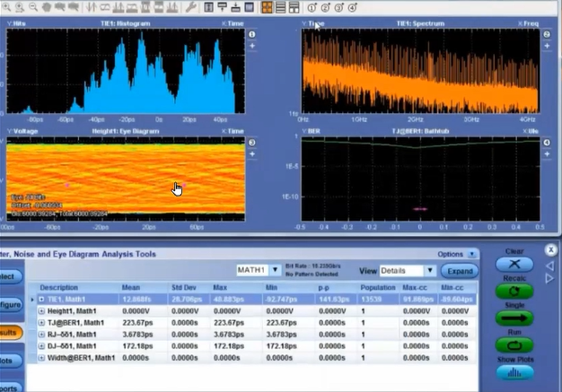Expand the Height1, Math1 measurement row
Viewport: 562px width, 392px height.
coord(41,311)
